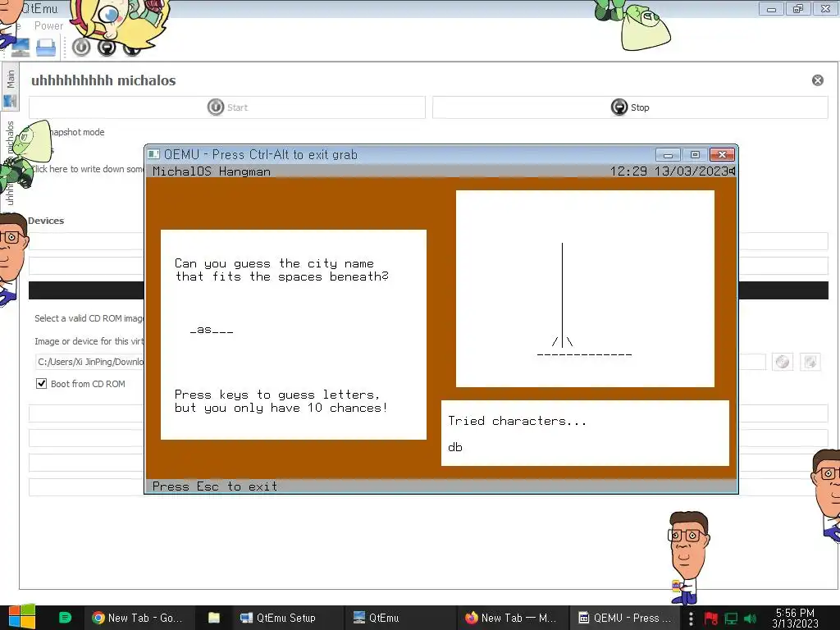Click the faded CD device icon beside browse

point(810,362)
